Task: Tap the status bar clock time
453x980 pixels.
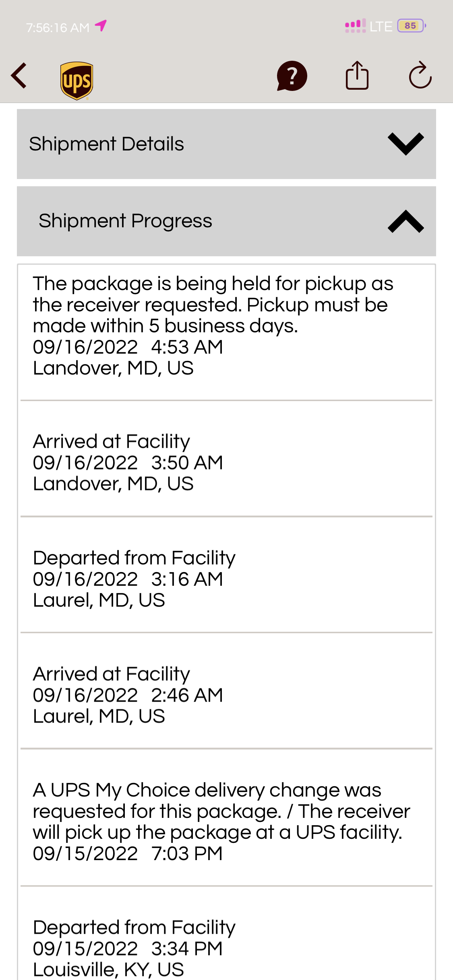Action: [58, 27]
